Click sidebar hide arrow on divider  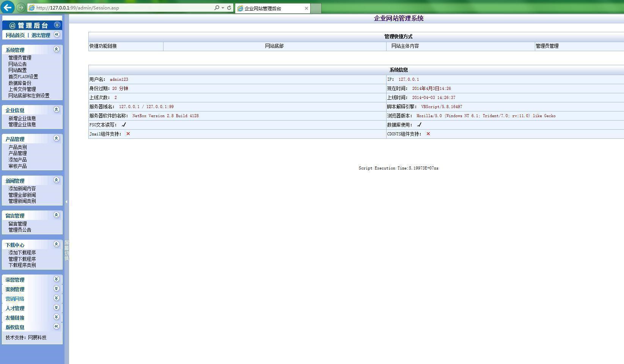66,202
